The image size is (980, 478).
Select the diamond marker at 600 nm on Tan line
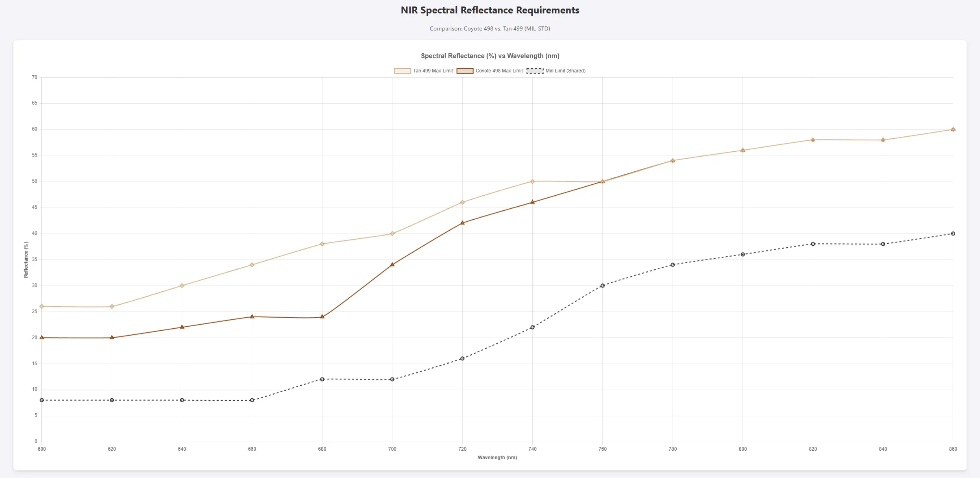[42, 306]
